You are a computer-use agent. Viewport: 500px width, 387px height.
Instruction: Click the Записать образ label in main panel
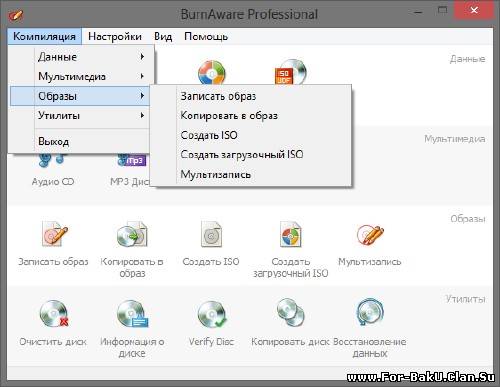[x=53, y=262]
